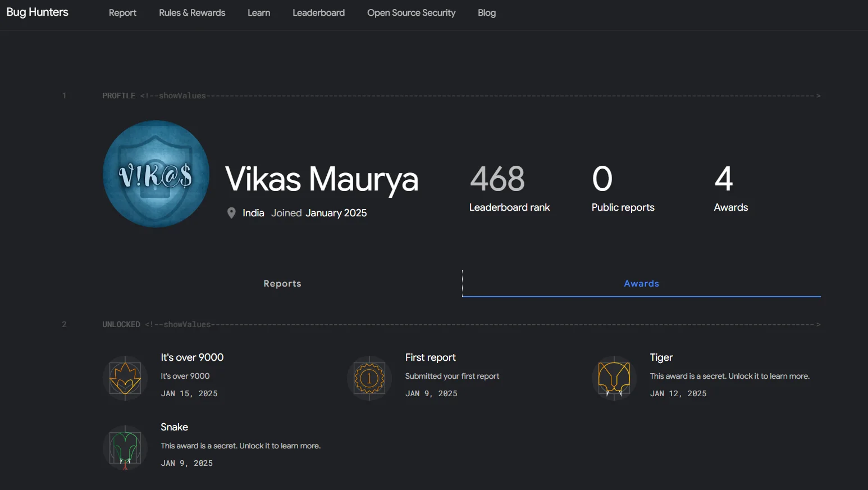Select the Awards tab
This screenshot has width=868, height=490.
pos(641,284)
